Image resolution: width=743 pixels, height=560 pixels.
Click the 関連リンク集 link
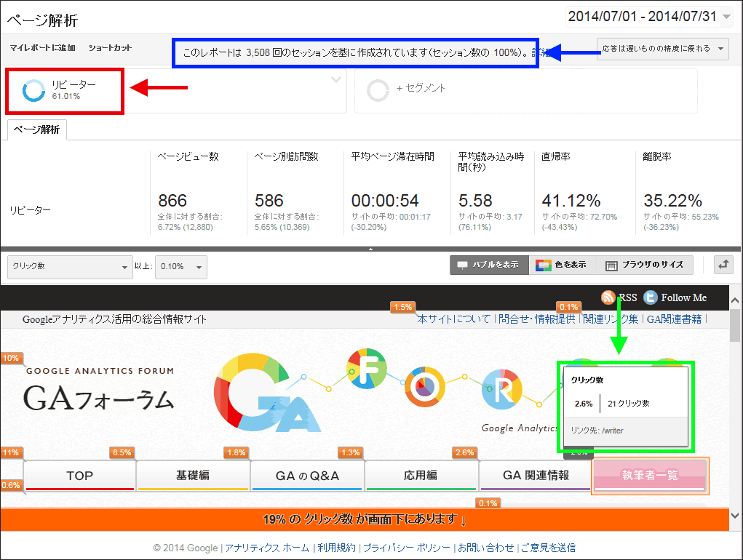pyautogui.click(x=611, y=319)
